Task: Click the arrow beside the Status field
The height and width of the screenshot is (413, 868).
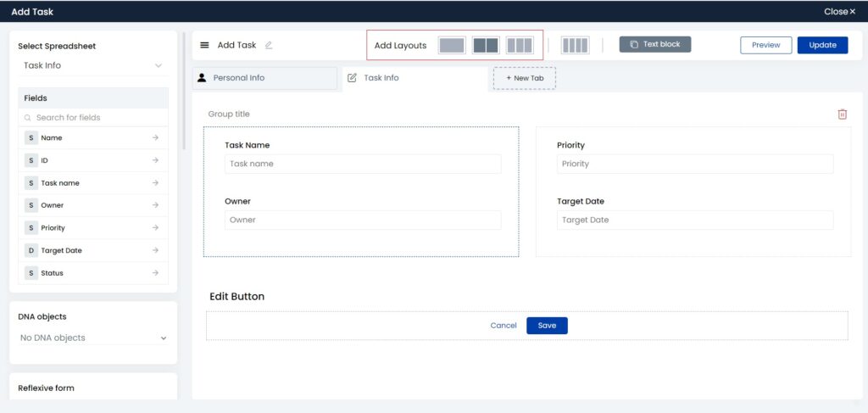Action: (155, 273)
